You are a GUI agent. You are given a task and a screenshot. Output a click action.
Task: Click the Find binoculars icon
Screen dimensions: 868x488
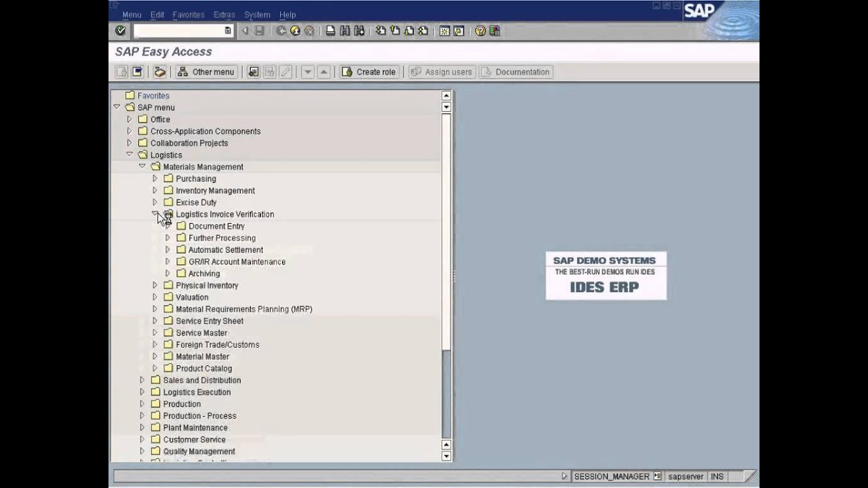[344, 30]
